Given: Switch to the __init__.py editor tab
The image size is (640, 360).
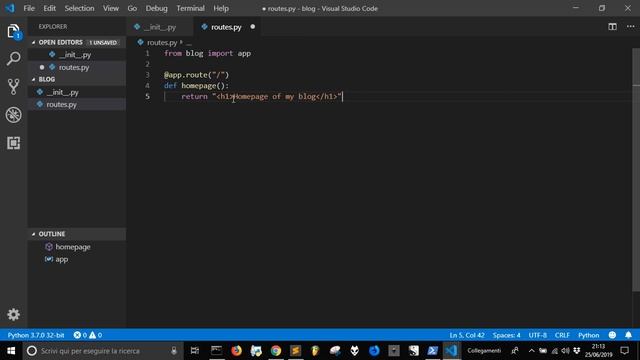Looking at the screenshot, I should coord(160,27).
